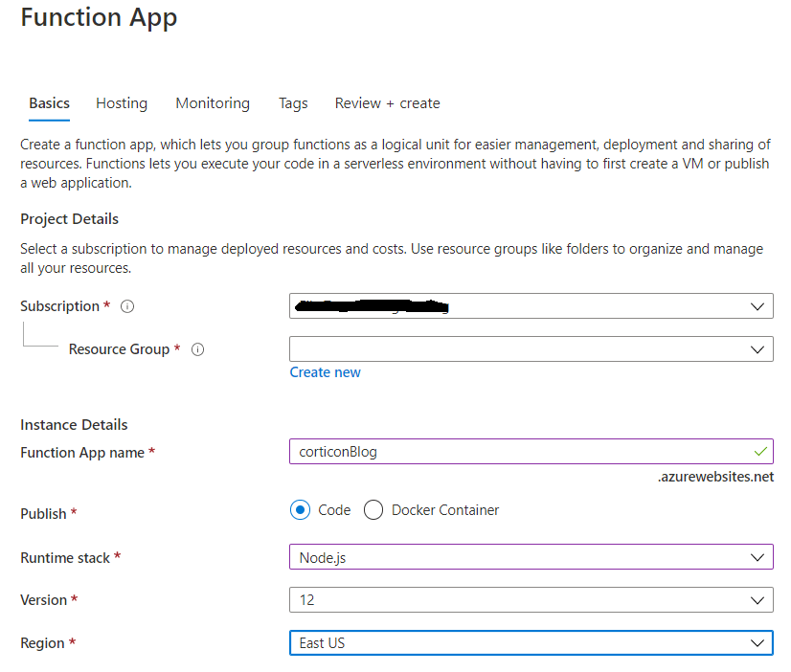Viewport: 791px width, 672px height.
Task: Open the Review + create tab
Action: pos(387,103)
